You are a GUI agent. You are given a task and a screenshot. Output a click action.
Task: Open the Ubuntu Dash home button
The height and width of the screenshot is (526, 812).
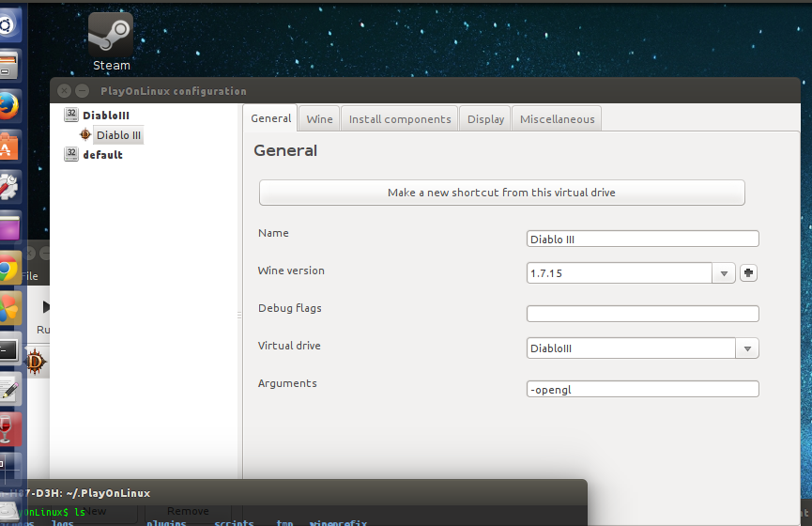tap(8, 24)
